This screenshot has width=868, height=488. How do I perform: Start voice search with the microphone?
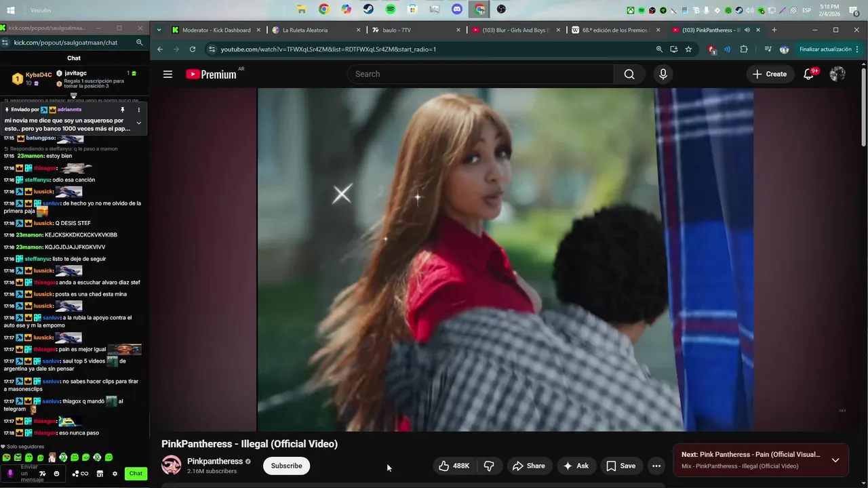click(x=663, y=74)
